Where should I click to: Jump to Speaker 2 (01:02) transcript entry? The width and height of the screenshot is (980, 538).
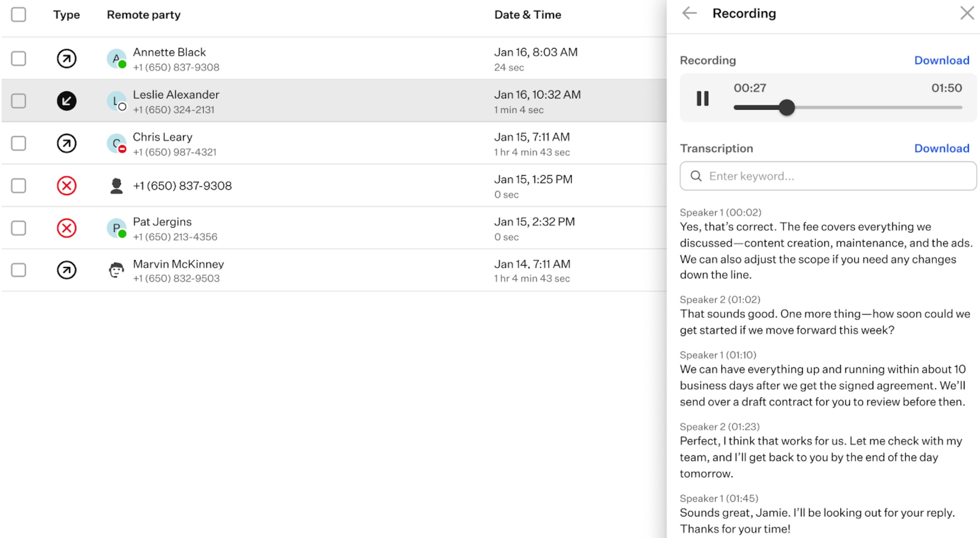point(720,300)
